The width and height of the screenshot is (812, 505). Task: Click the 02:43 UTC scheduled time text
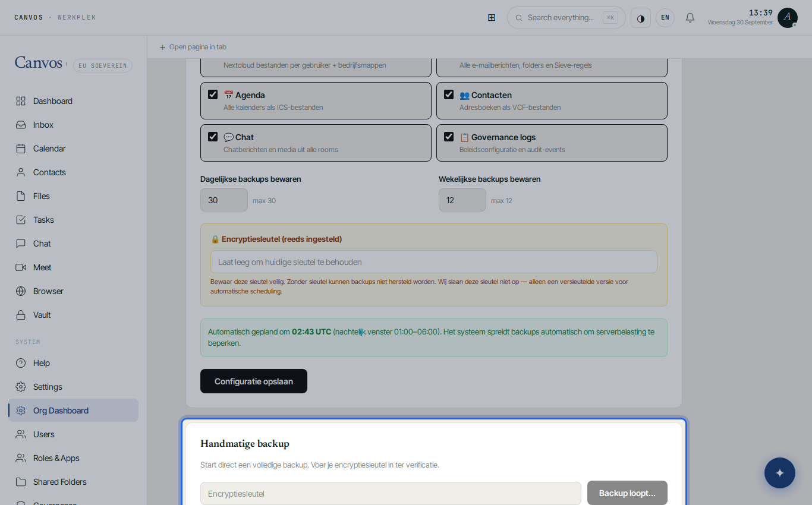click(x=311, y=332)
